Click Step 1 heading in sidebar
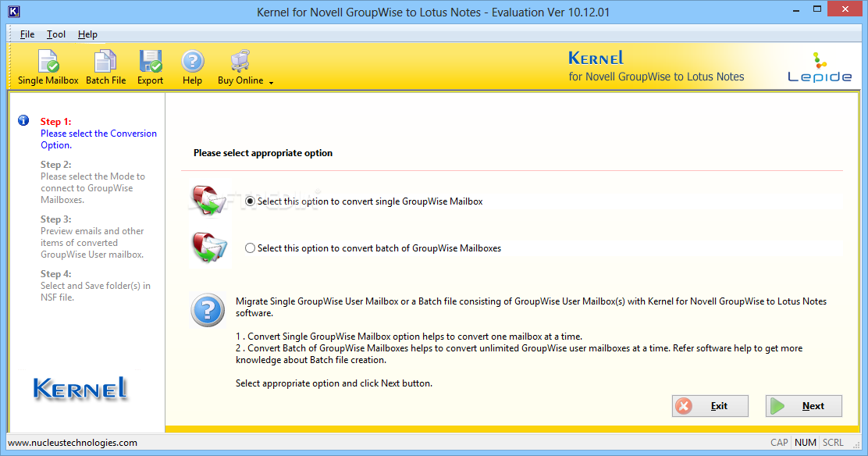This screenshot has height=456, width=868. tap(56, 121)
